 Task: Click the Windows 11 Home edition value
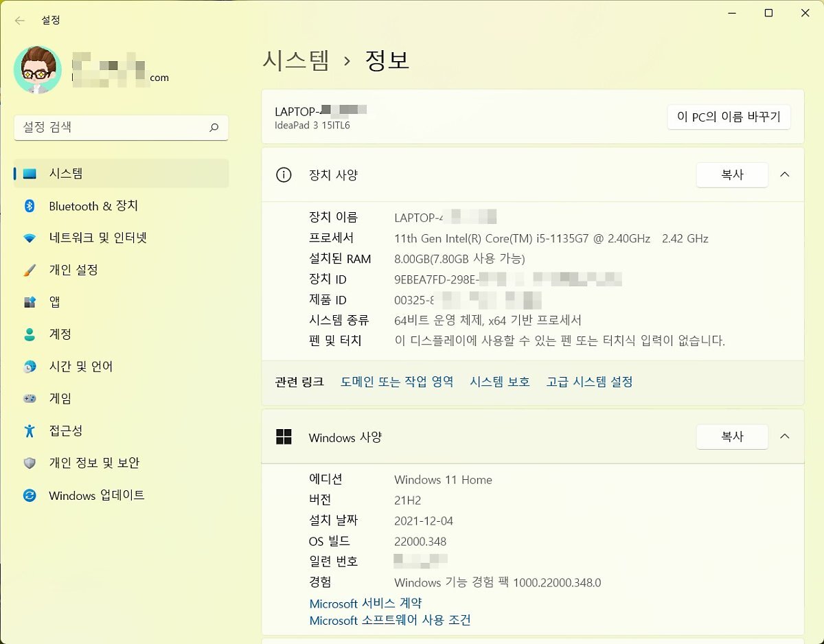click(443, 480)
